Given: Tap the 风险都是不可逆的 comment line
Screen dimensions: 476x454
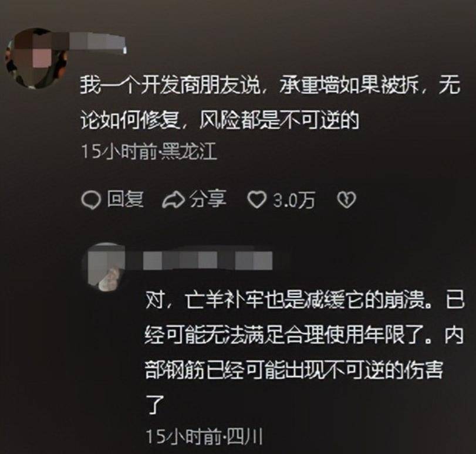Looking at the screenshot, I should (x=220, y=121).
